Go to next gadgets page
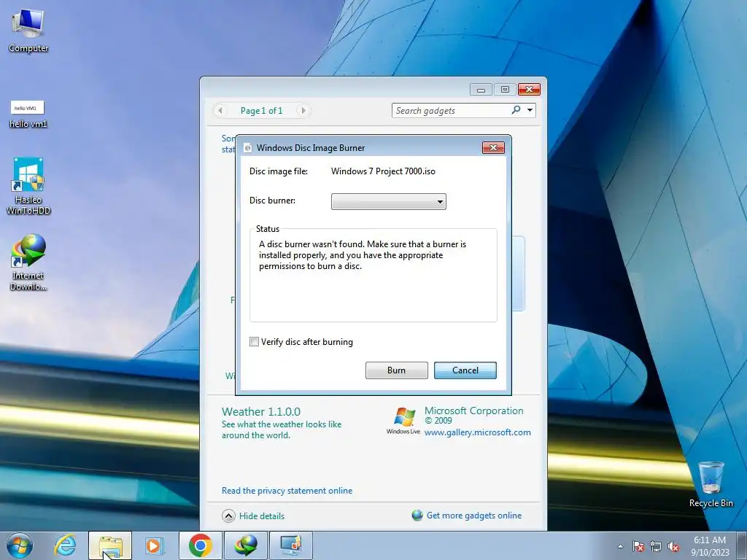 [303, 111]
